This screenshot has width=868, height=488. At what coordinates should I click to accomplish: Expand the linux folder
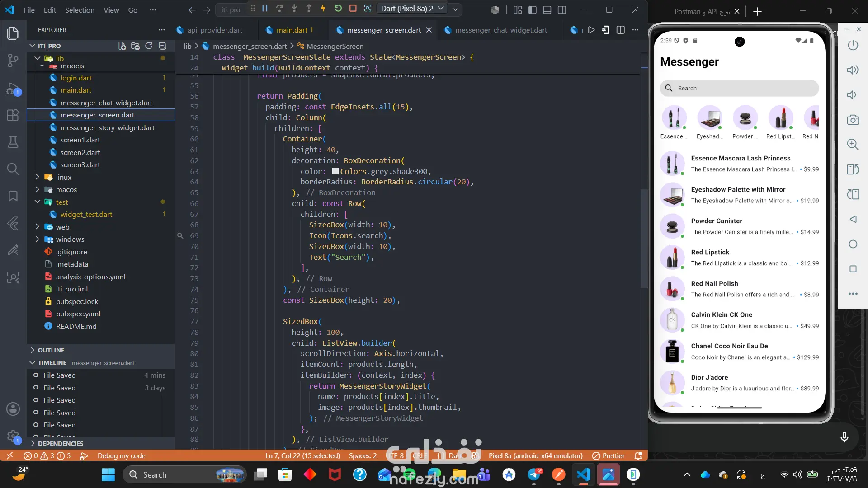[38, 177]
